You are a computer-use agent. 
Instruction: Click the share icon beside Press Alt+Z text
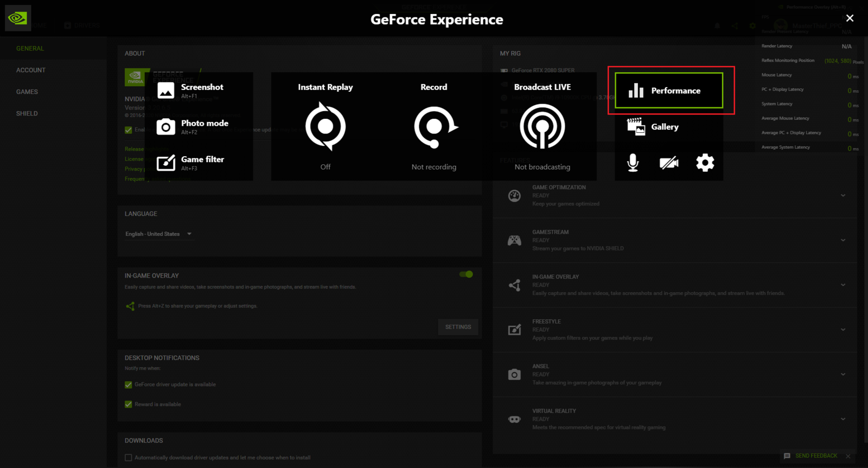click(x=130, y=306)
